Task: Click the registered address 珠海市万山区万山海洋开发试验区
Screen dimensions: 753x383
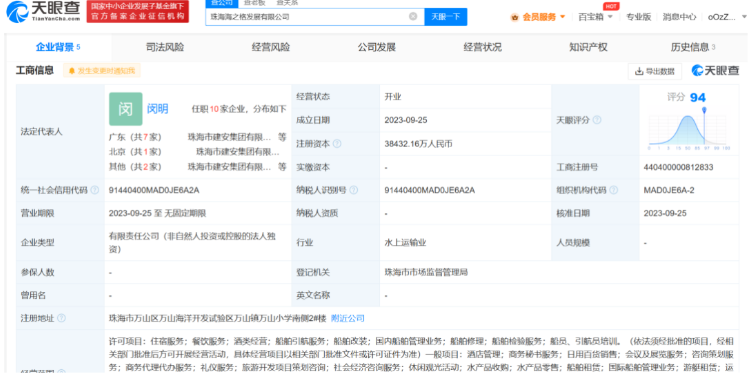Action: (x=218, y=318)
